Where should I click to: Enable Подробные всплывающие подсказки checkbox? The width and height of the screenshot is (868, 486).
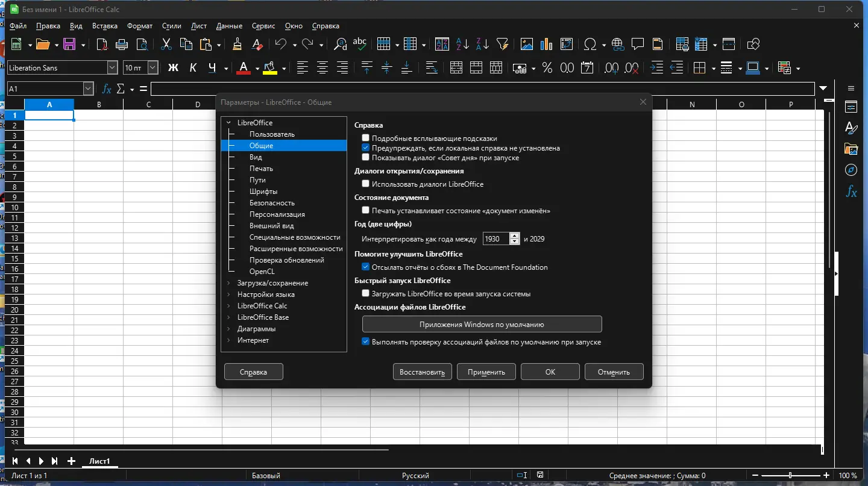tap(366, 138)
